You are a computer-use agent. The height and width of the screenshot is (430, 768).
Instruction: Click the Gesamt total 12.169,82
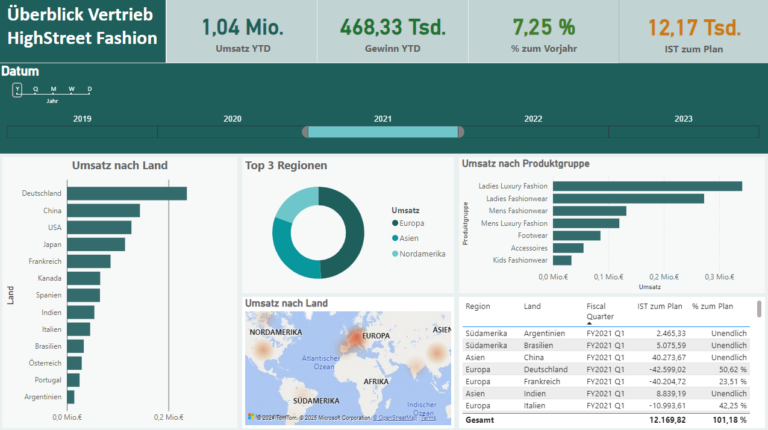click(x=667, y=420)
